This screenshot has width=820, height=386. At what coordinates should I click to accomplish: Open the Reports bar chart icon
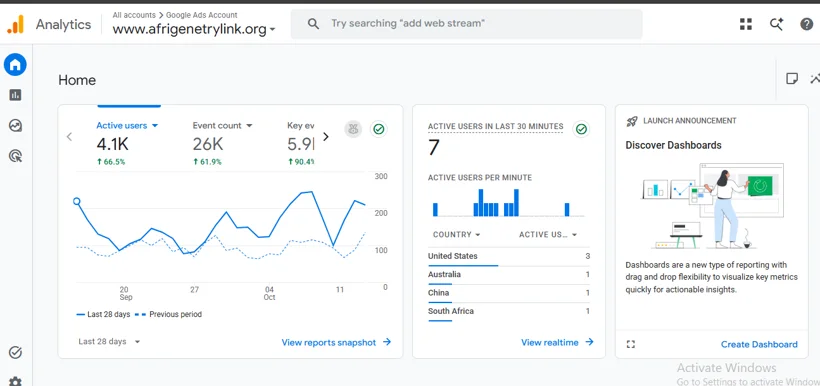15,95
